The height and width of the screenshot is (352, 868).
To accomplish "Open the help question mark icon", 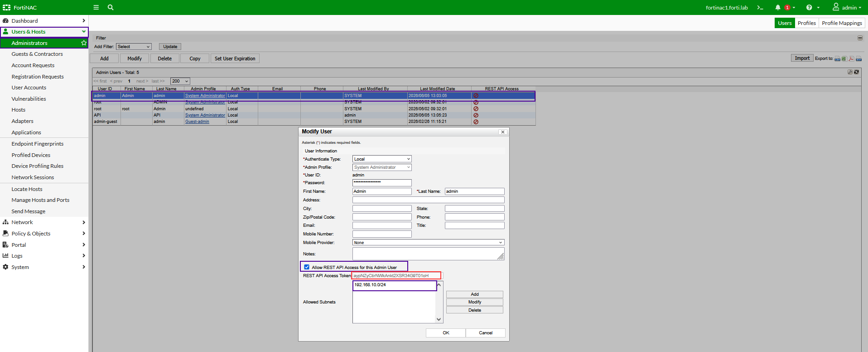I will tap(809, 7).
